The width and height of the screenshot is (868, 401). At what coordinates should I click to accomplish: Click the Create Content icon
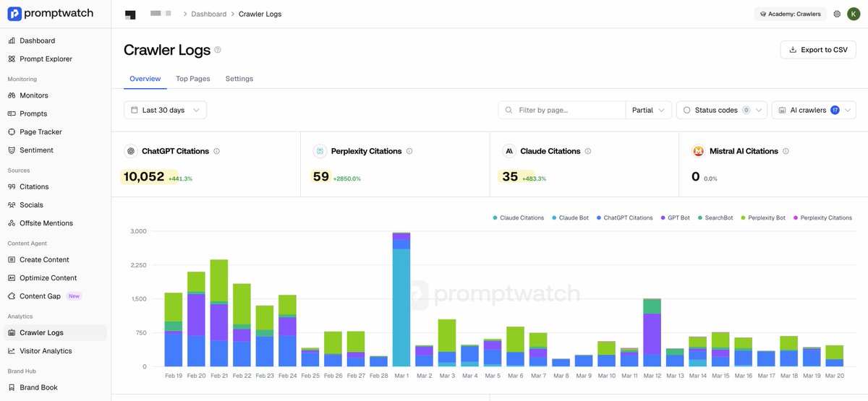click(12, 259)
